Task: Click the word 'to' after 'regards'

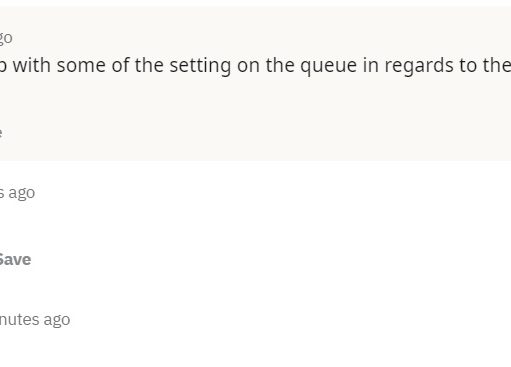Action: (x=467, y=65)
